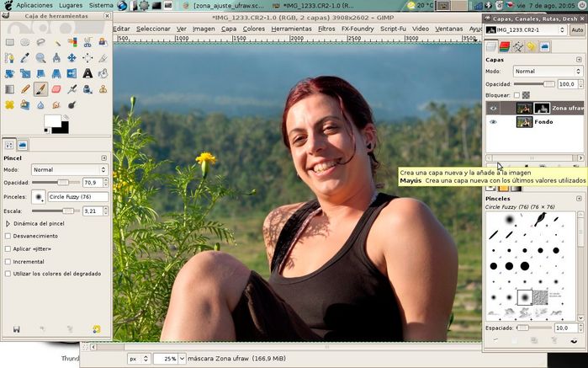
Task: Select the Ellipse Select tool
Action: point(25,42)
